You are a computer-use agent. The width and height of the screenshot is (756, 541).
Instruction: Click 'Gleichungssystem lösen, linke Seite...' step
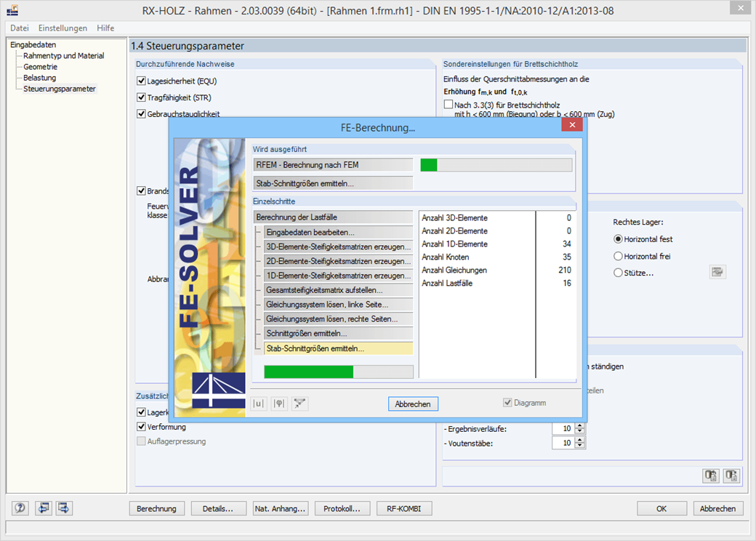click(338, 305)
